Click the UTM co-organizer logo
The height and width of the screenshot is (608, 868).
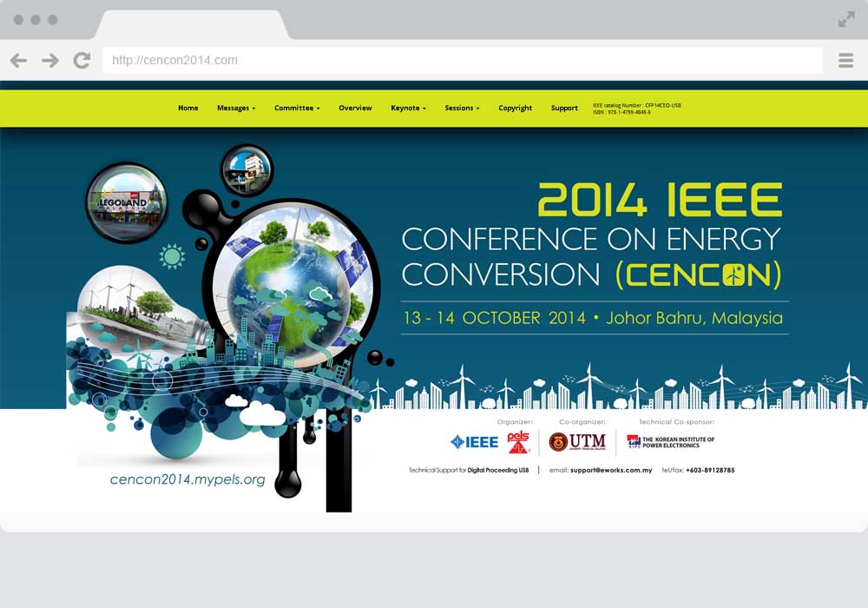click(577, 442)
